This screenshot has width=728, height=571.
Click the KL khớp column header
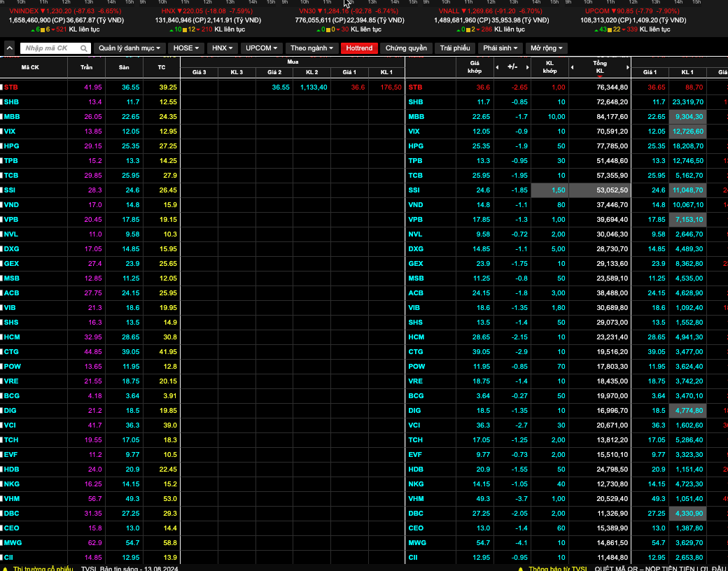[549, 67]
